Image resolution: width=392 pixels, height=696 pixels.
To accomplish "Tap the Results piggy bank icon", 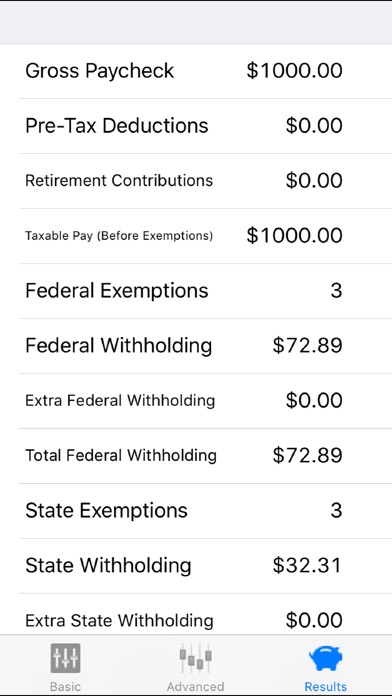I will (325, 658).
